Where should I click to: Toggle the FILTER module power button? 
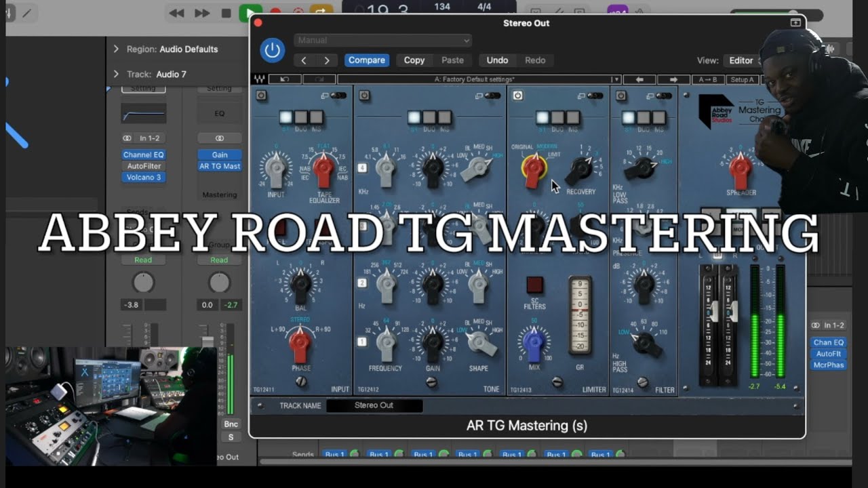(620, 96)
